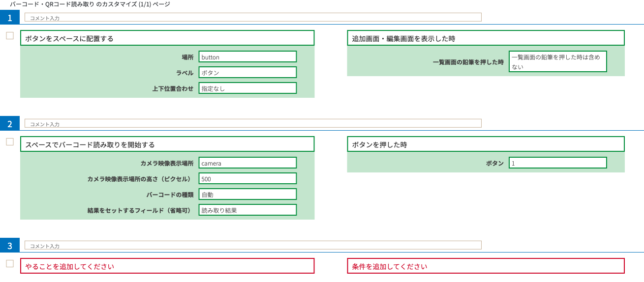Open the 上下位置合わせ field set to '指定なし'
This screenshot has height=282, width=644.
(247, 88)
